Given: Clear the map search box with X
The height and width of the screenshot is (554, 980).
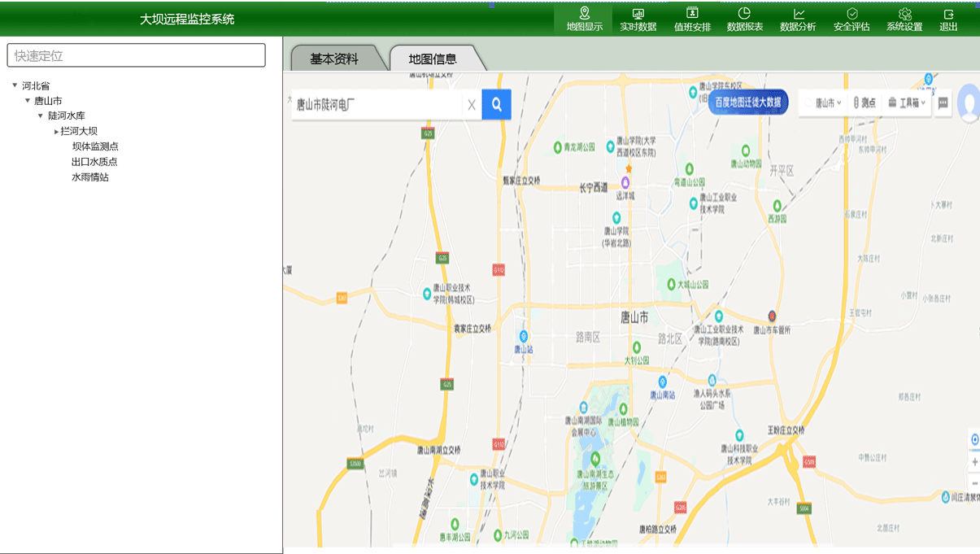Looking at the screenshot, I should 471,105.
